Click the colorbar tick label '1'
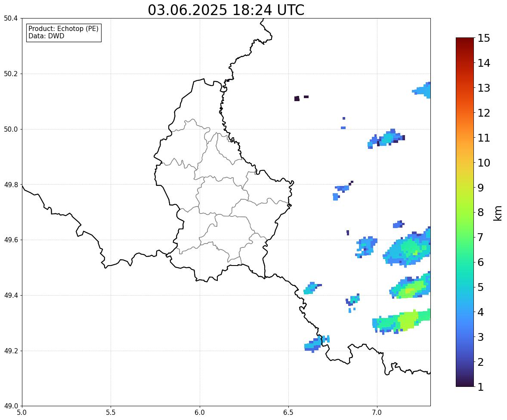This screenshot has height=420, width=507. tap(481, 387)
